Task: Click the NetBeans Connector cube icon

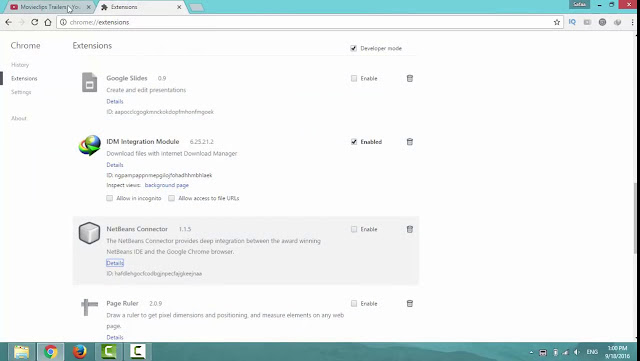Action: tap(89, 233)
